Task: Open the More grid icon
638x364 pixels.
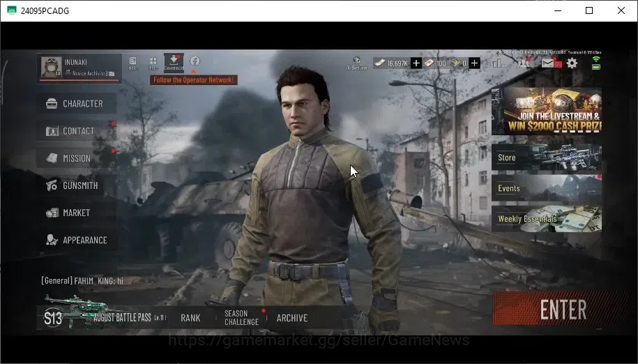Action: pos(153,63)
